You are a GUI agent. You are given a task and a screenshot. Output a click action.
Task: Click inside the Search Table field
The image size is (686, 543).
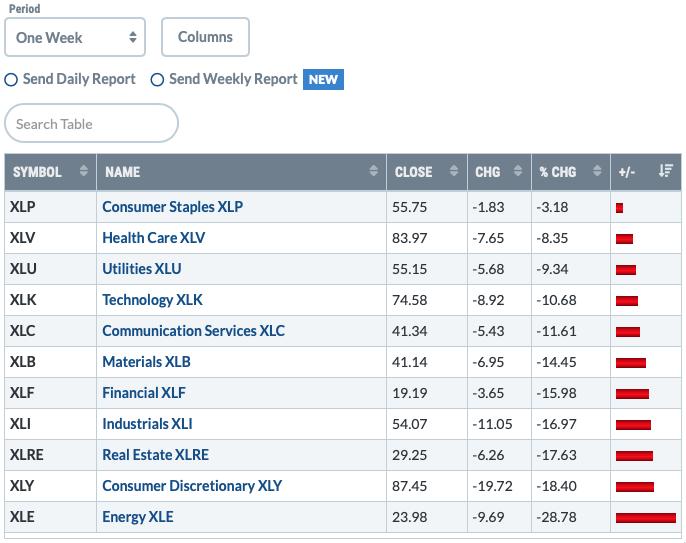[x=91, y=123]
